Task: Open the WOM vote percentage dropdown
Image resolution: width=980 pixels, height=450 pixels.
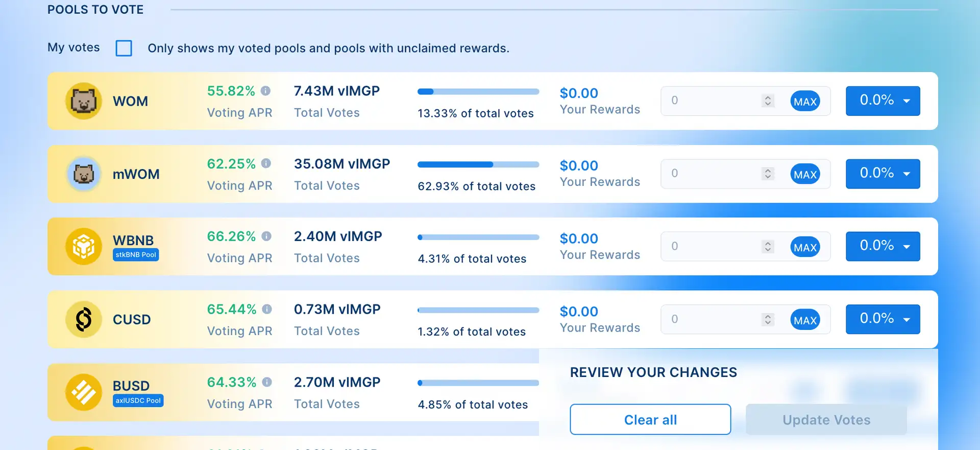Action: coord(883,101)
